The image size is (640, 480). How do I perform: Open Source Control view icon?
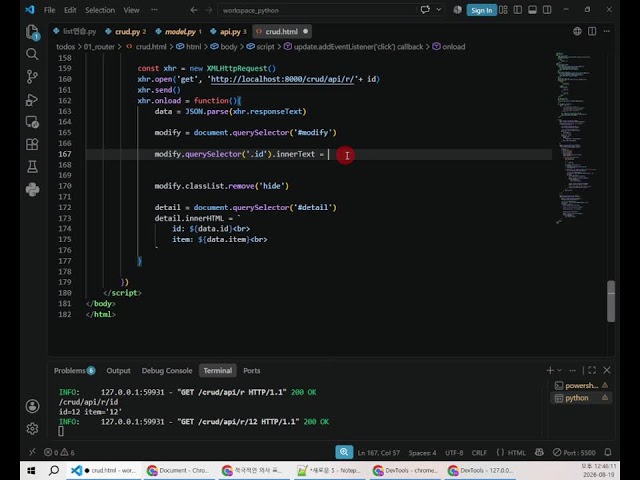32,77
